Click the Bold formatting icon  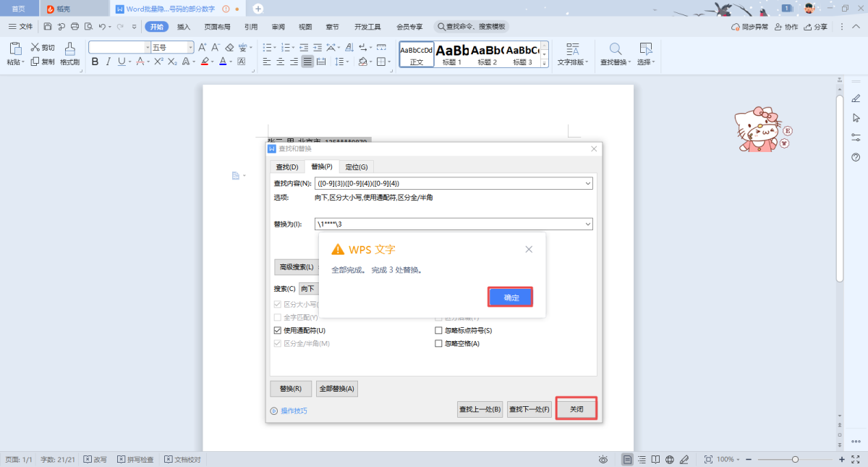[x=95, y=62]
